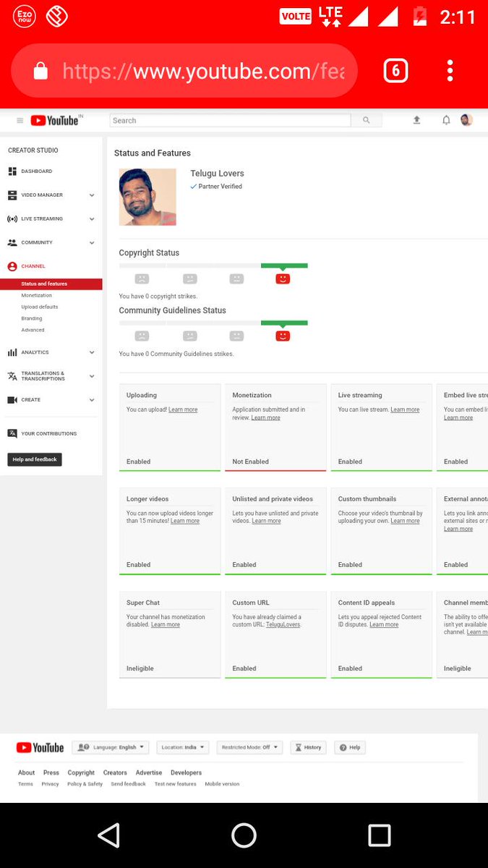Open the Copyright footer link
The image size is (488, 868).
81,773
